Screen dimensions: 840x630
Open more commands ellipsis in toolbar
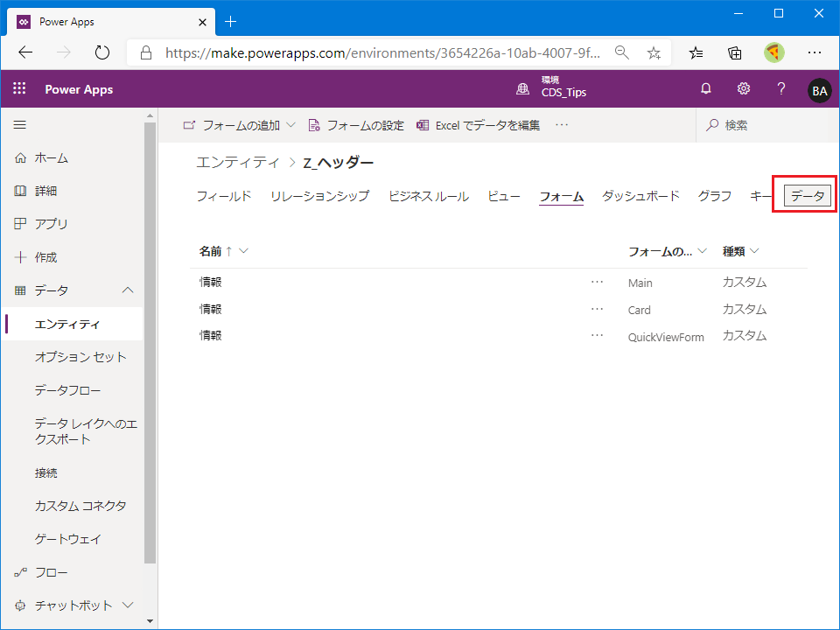point(562,125)
